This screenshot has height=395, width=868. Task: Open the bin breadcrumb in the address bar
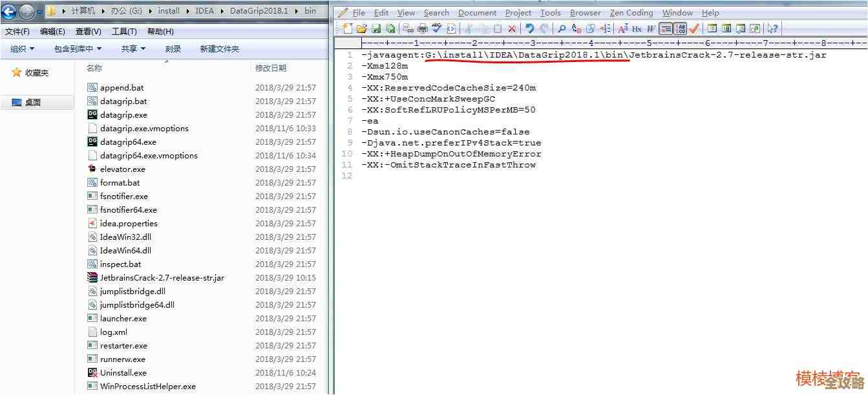pyautogui.click(x=309, y=10)
